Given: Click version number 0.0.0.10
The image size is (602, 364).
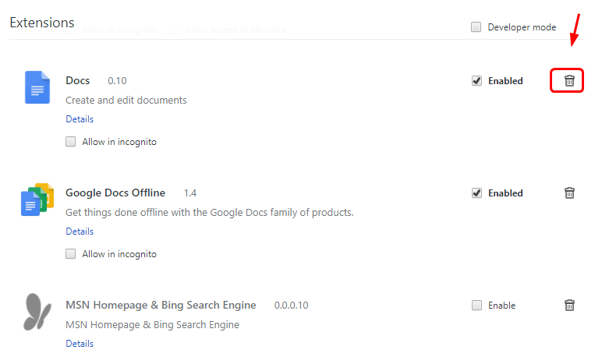Looking at the screenshot, I should [x=291, y=306].
